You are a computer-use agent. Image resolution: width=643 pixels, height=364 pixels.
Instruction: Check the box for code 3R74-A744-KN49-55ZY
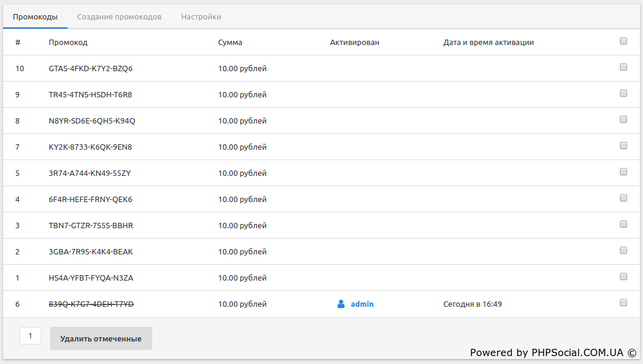(623, 172)
